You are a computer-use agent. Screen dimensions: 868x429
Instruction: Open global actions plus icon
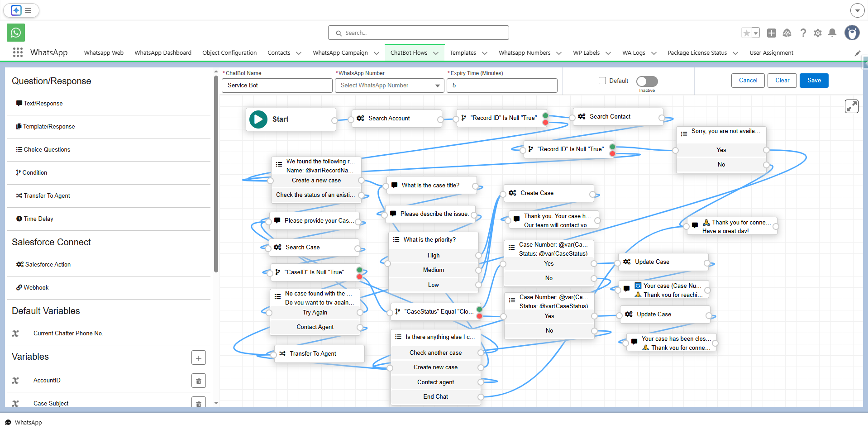pyautogui.click(x=772, y=33)
